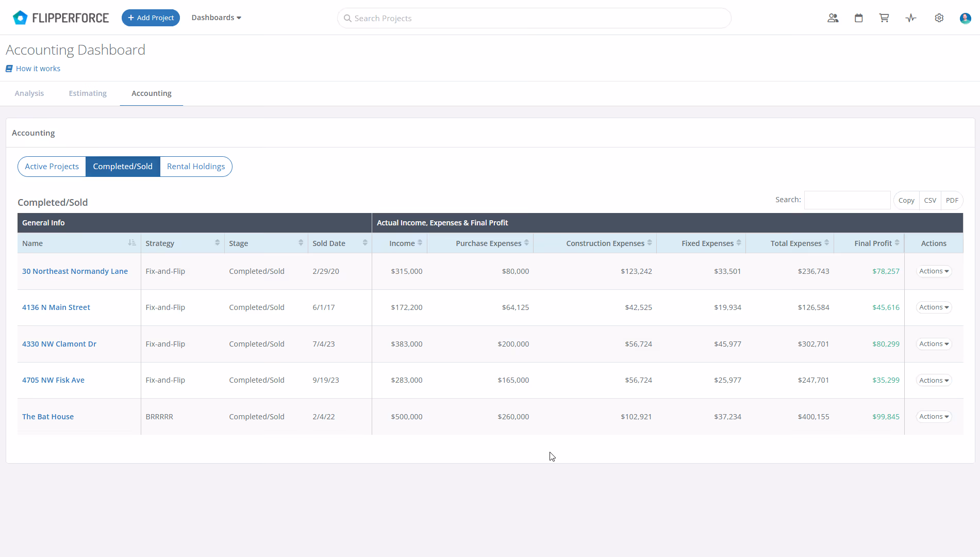Expand the Dashboards dropdown menu
Viewport: 980px width, 557px height.
tap(216, 18)
